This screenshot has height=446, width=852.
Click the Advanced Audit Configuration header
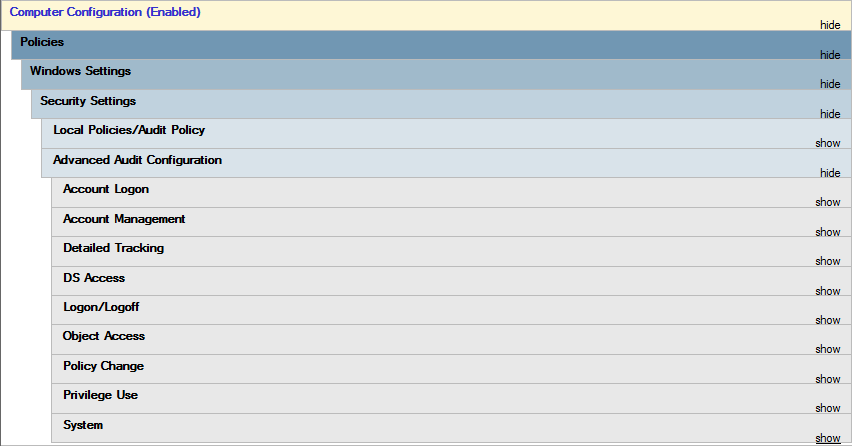(137, 160)
